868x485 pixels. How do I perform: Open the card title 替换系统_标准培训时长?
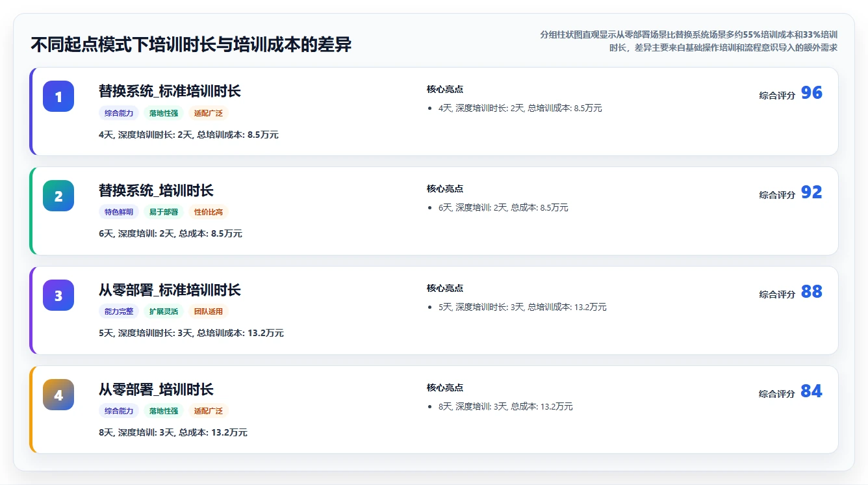[x=170, y=91]
